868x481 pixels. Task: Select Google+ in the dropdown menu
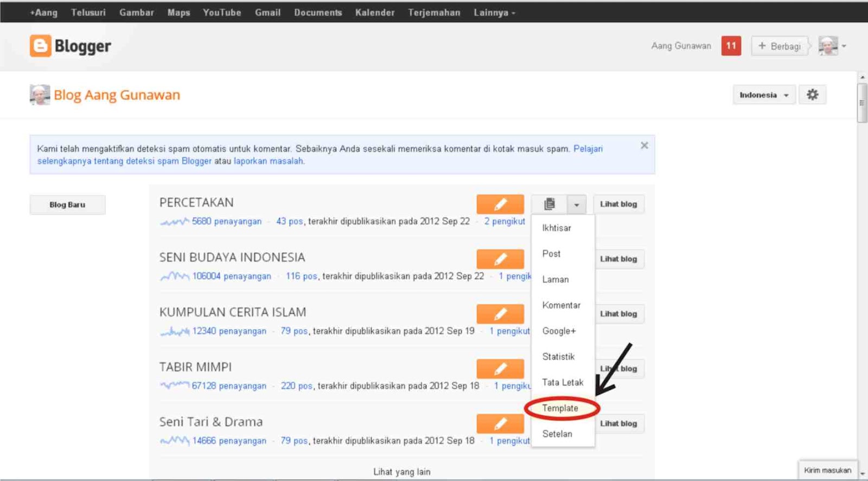pyautogui.click(x=563, y=331)
